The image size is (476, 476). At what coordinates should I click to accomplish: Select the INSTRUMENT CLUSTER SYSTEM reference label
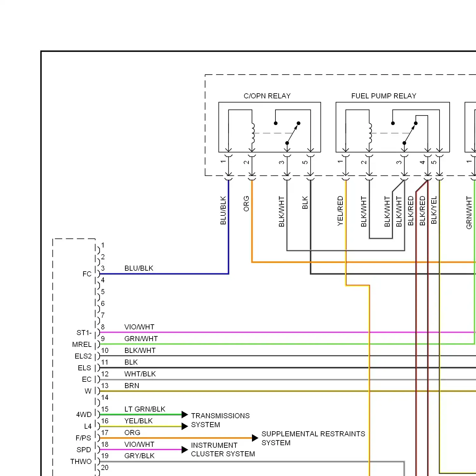point(223,450)
